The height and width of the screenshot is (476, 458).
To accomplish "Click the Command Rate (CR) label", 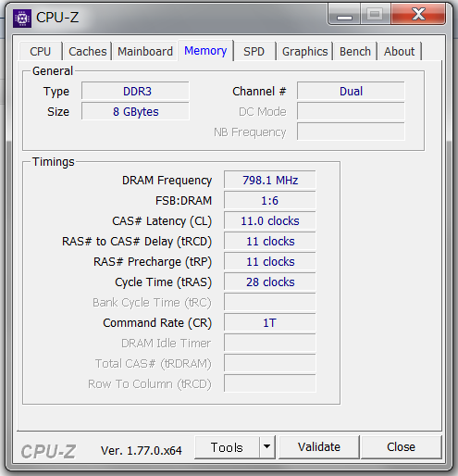I will pyautogui.click(x=157, y=323).
